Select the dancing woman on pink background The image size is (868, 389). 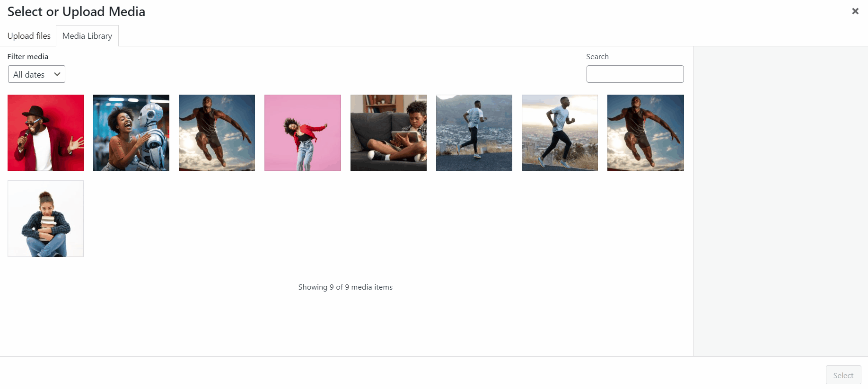302,133
